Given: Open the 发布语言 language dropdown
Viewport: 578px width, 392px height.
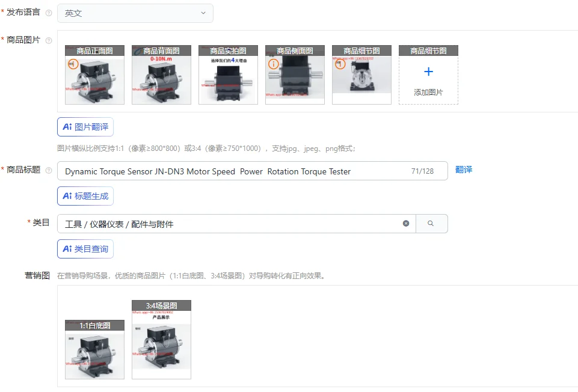Looking at the screenshot, I should 135,13.
